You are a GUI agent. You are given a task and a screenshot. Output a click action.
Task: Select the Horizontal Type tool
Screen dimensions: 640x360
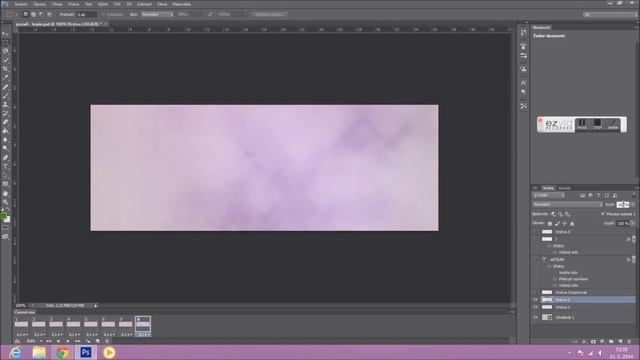coord(5,167)
